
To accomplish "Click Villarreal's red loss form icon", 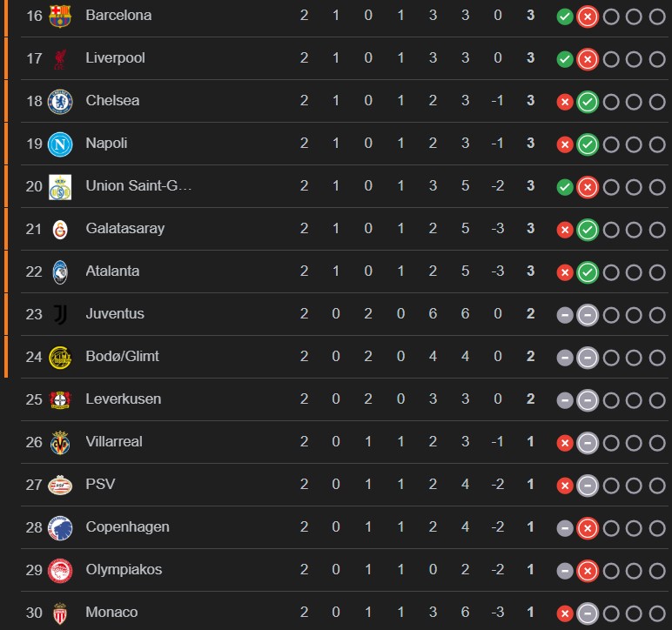I will (565, 442).
